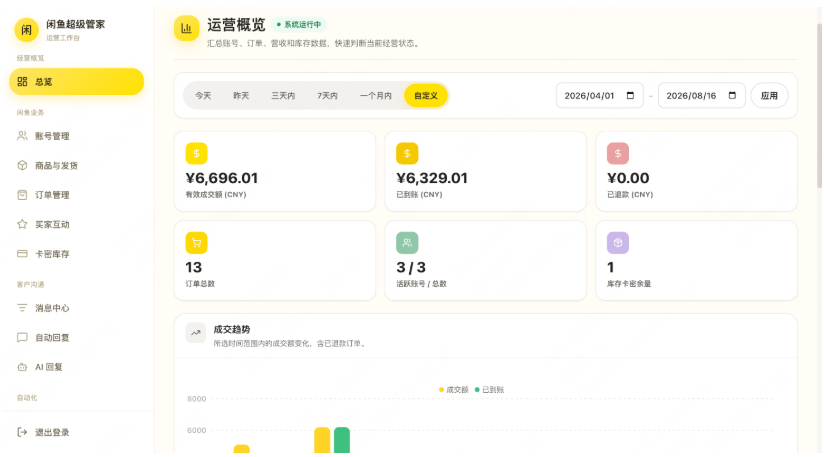Click the AI 回复 robot icon
The height and width of the screenshot is (457, 824).
pyautogui.click(x=22, y=367)
